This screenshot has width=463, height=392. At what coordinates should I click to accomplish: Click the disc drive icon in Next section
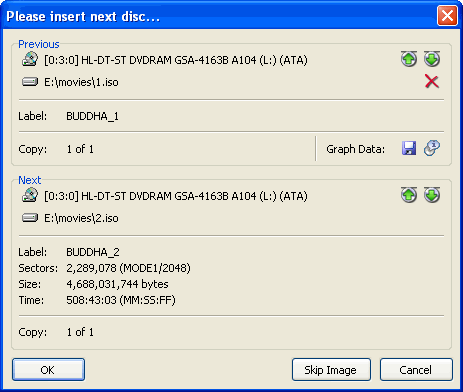pos(30,195)
